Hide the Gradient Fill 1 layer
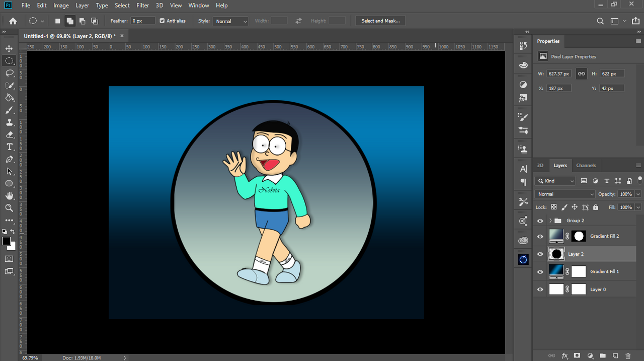Image resolution: width=644 pixels, height=361 pixels. (x=540, y=272)
